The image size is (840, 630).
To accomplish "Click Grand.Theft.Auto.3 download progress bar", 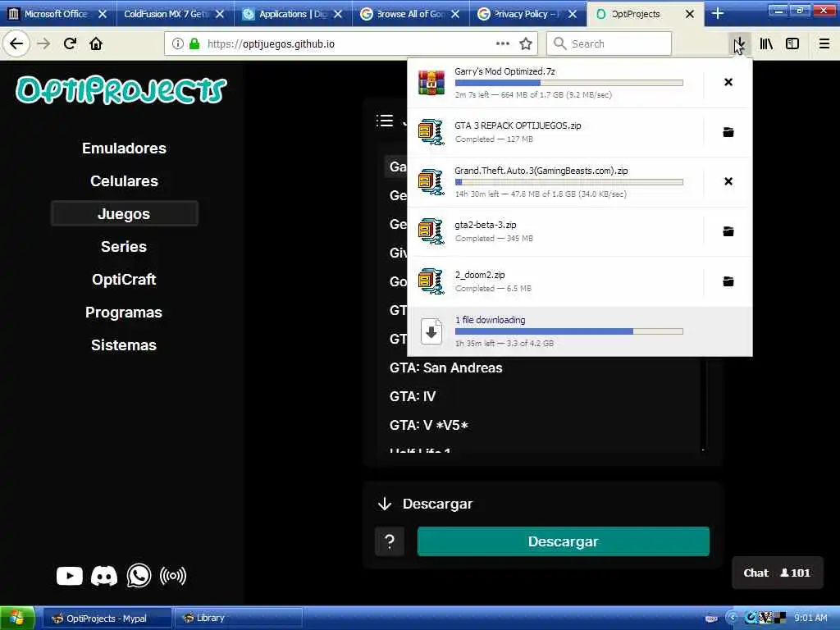I will (569, 182).
